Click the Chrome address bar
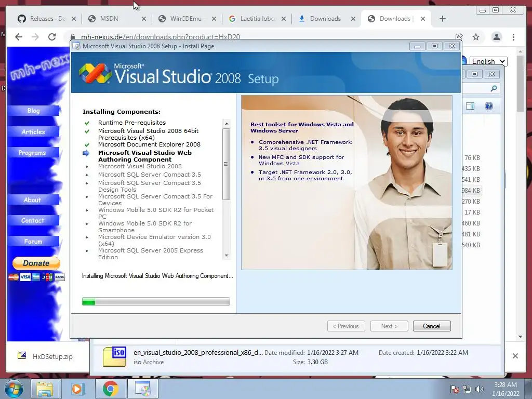This screenshot has height=399, width=532. 258,37
